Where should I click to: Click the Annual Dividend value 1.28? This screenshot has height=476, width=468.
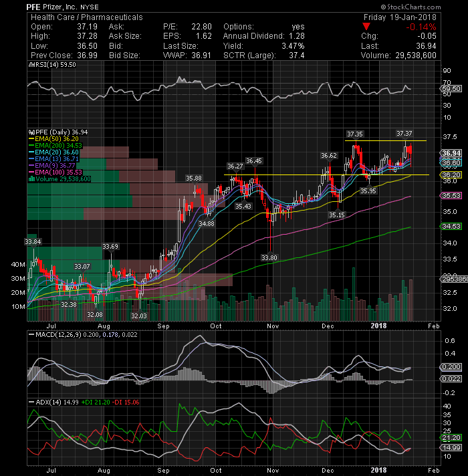297,36
